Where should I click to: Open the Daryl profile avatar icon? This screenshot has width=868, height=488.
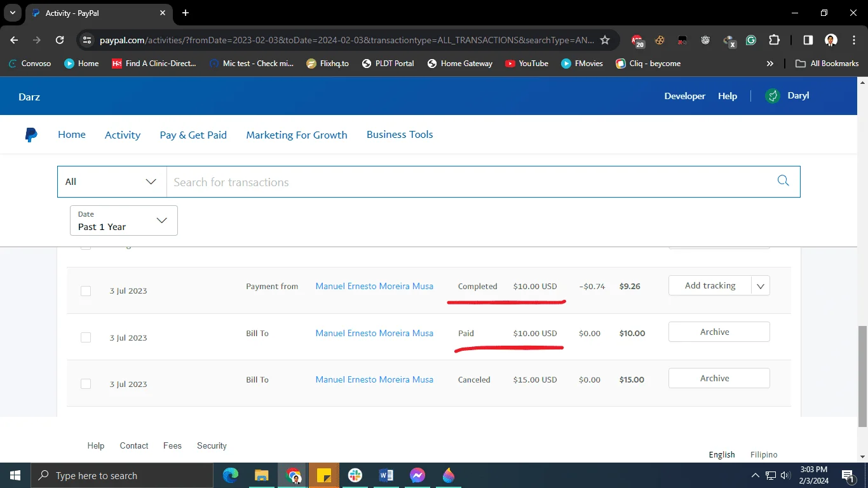(x=772, y=96)
